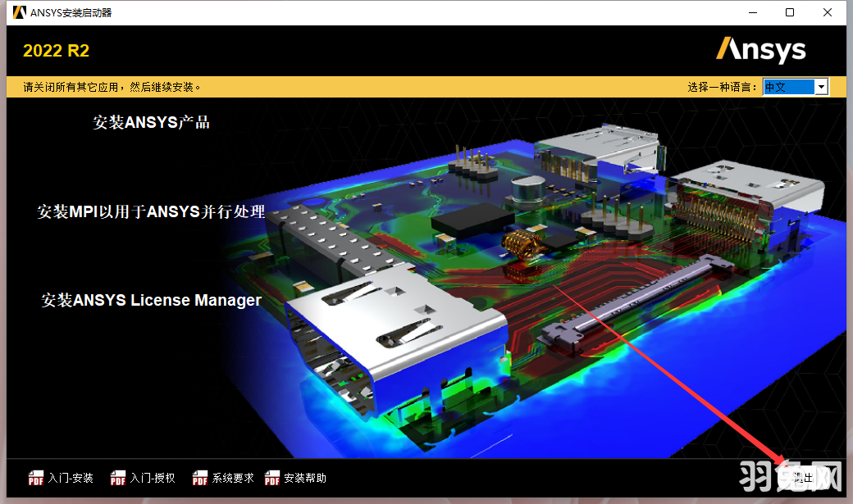Click the ANSYS launcher icon in the title bar
Viewport: 853px width, 504px height.
point(18,12)
